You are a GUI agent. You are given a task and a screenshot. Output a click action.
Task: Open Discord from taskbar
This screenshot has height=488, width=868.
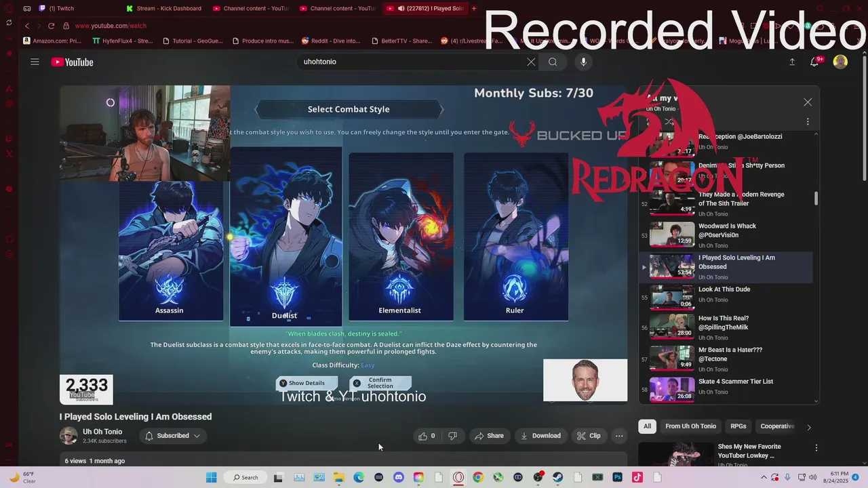(x=398, y=477)
